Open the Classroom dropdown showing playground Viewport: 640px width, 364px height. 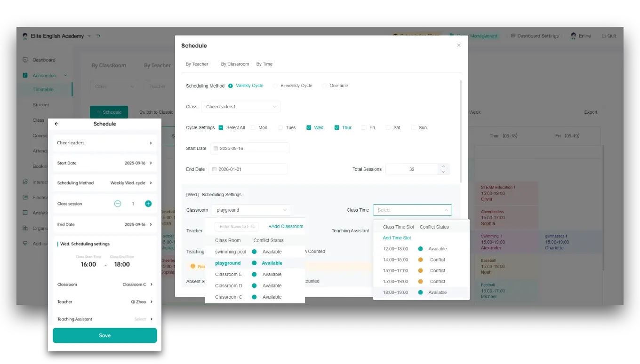pyautogui.click(x=251, y=210)
